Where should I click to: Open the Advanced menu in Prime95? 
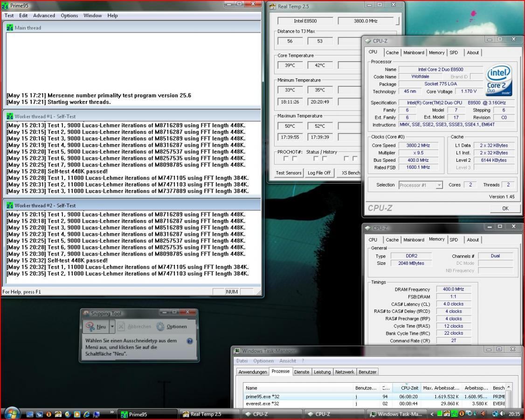click(x=44, y=15)
